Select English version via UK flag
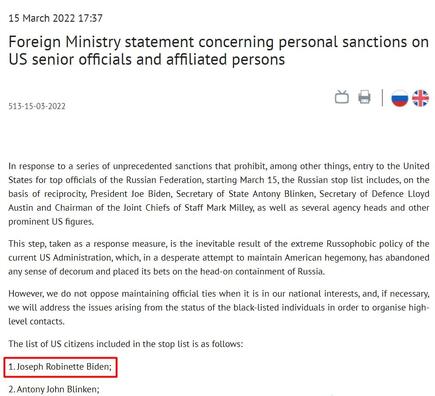The image size is (435, 396). pyautogui.click(x=420, y=98)
